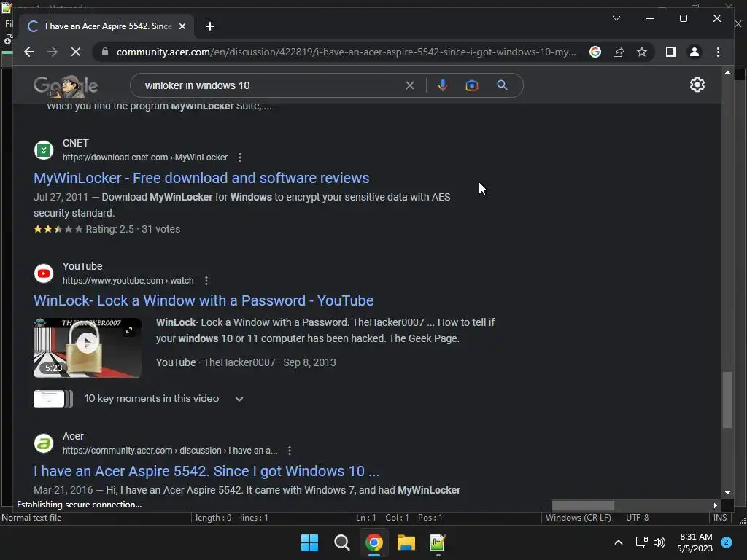This screenshot has height=560, width=747.
Task: Click the youtube.com watch breadcrumb
Action: click(x=128, y=281)
